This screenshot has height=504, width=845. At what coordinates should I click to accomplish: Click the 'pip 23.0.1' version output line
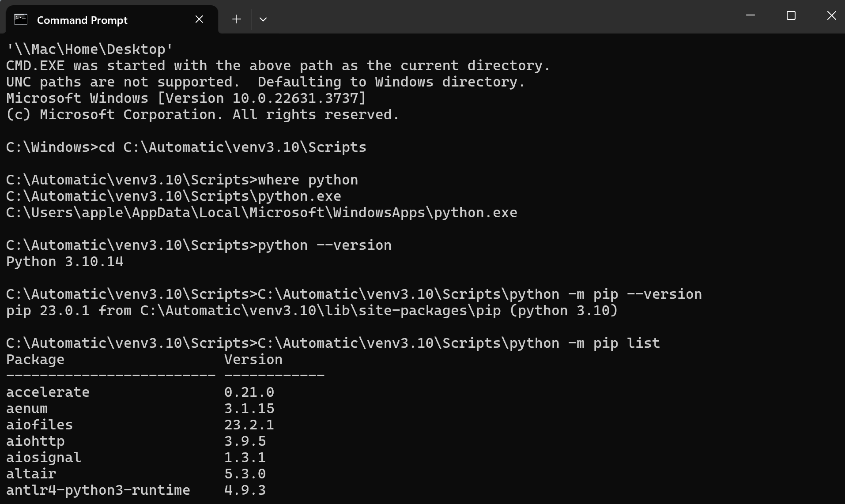312,311
